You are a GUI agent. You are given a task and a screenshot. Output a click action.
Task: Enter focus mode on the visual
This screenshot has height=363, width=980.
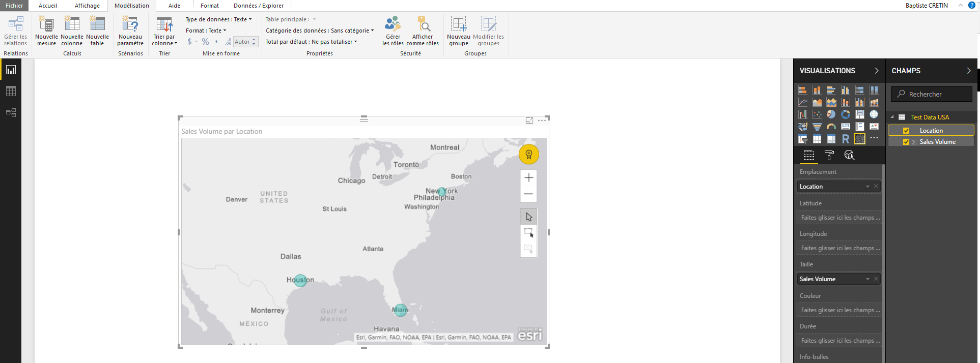[x=529, y=120]
